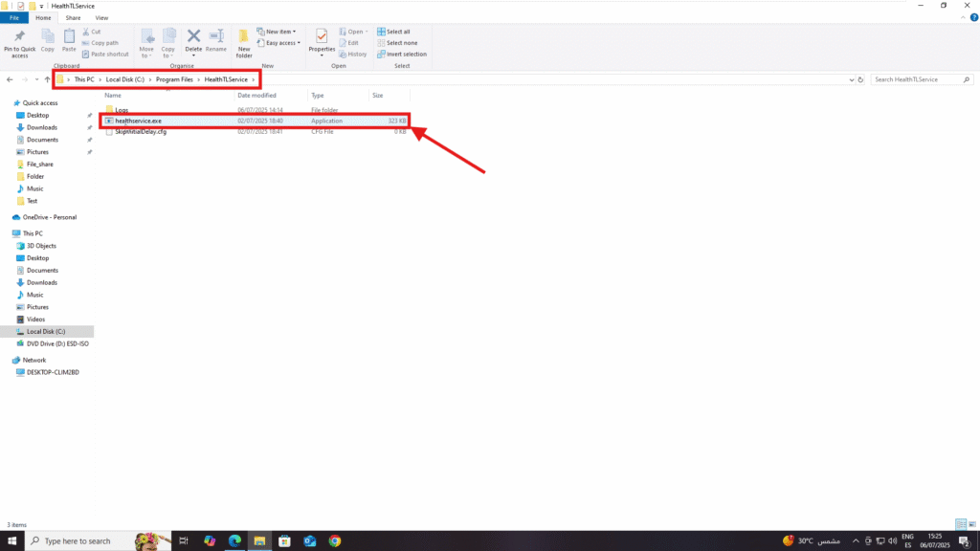Show hidden system tray icons
Image resolution: width=980 pixels, height=551 pixels.
click(x=856, y=541)
